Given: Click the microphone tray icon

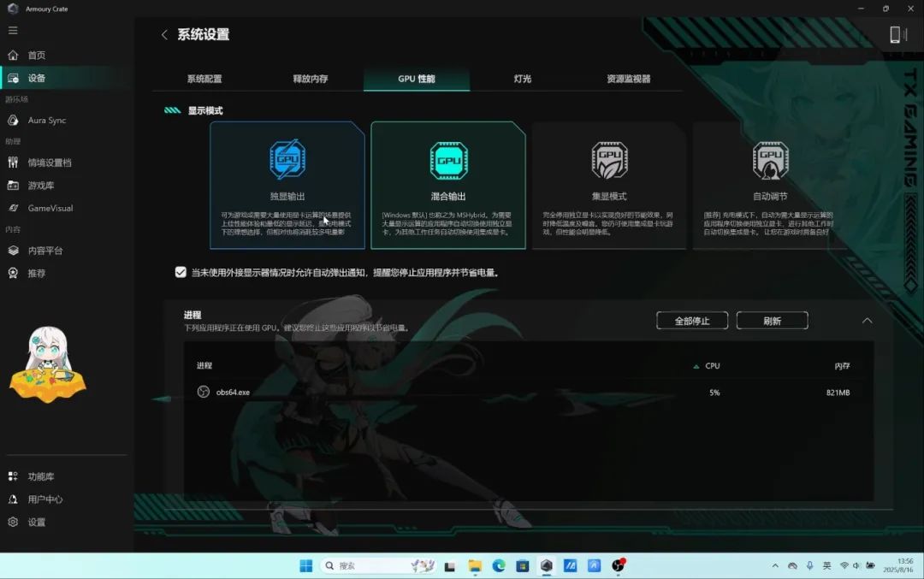Looking at the screenshot, I should point(809,566).
